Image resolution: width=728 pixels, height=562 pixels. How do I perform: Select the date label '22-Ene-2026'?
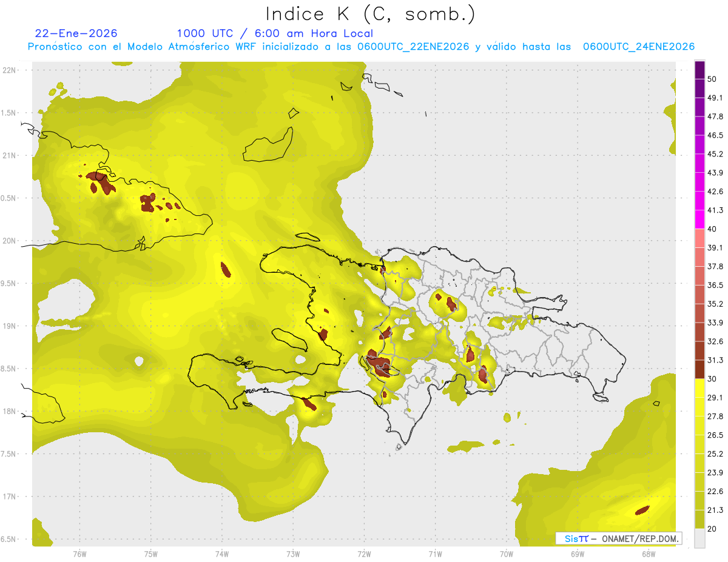click(x=76, y=33)
